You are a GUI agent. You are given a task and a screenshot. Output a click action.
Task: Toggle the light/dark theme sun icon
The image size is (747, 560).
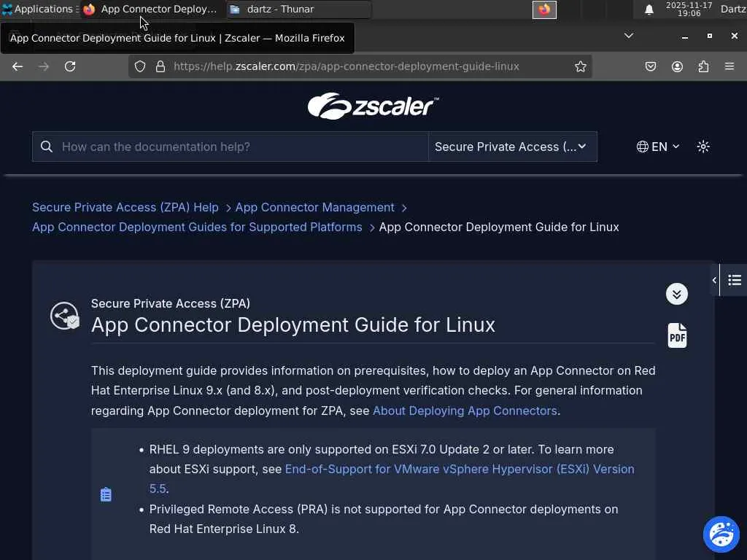(x=703, y=147)
